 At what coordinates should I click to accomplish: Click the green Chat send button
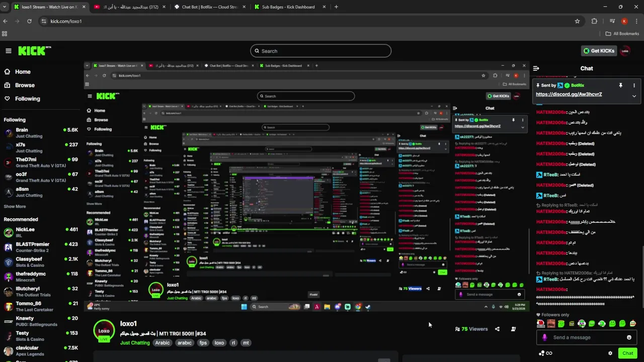[x=627, y=353]
